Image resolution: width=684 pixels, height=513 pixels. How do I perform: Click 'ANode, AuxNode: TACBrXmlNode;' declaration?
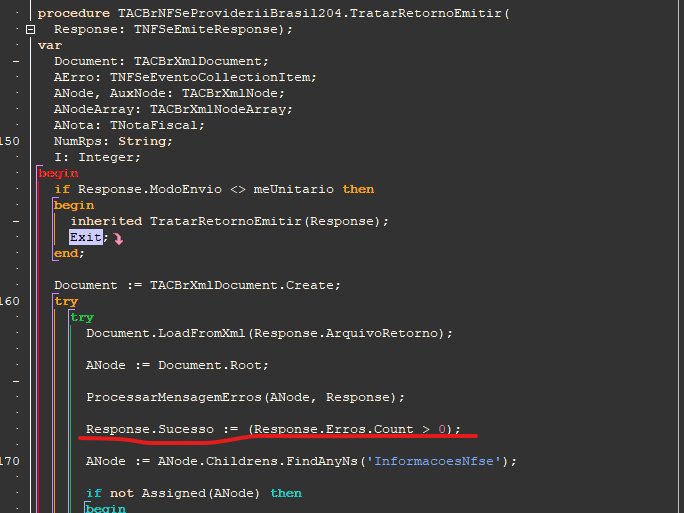pos(169,93)
